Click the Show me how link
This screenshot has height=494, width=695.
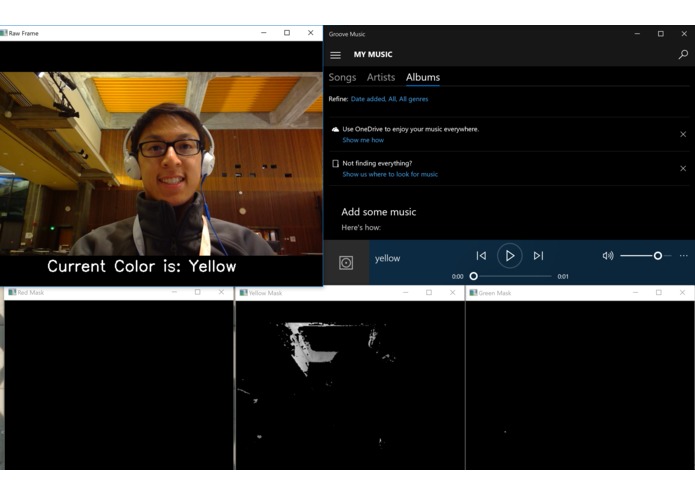click(x=363, y=140)
